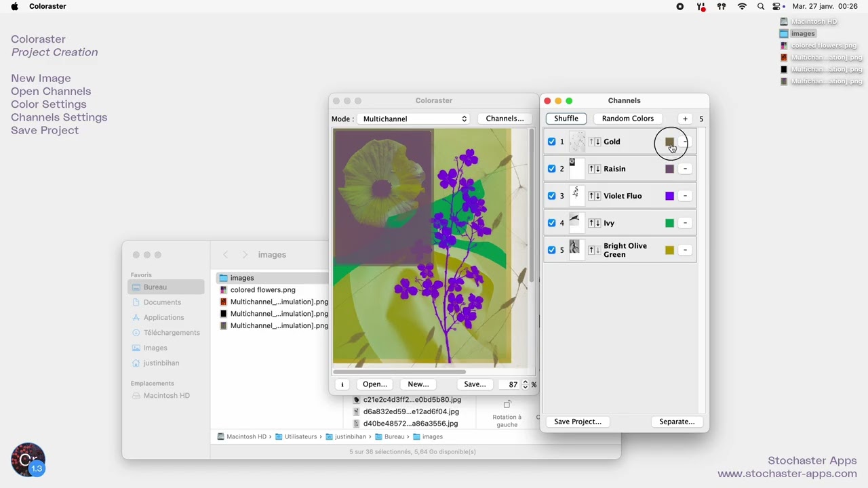Viewport: 868px width, 488px height.
Task: Open Wi-Fi status in menu bar
Action: [x=742, y=6]
